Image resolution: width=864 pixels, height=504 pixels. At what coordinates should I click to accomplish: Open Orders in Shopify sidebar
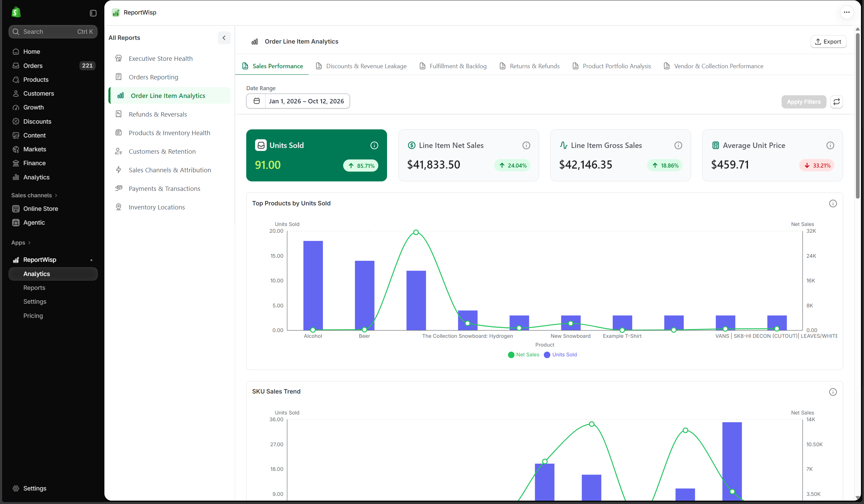[x=53, y=66]
